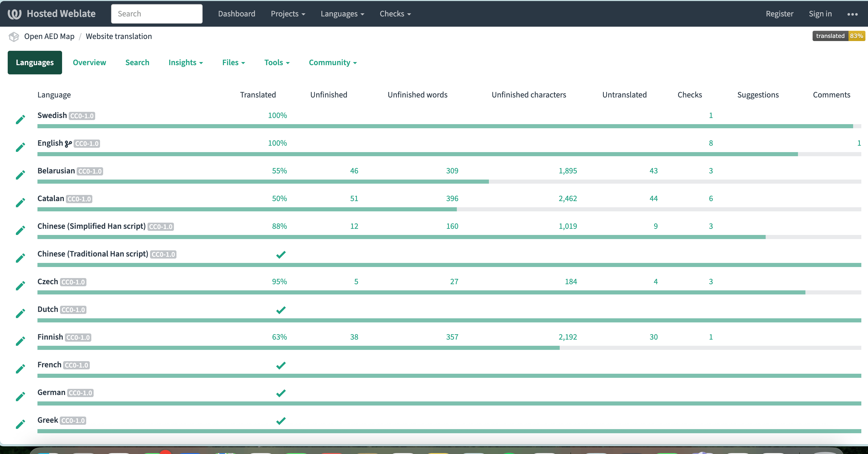Switch to the Overview tab

tap(89, 63)
